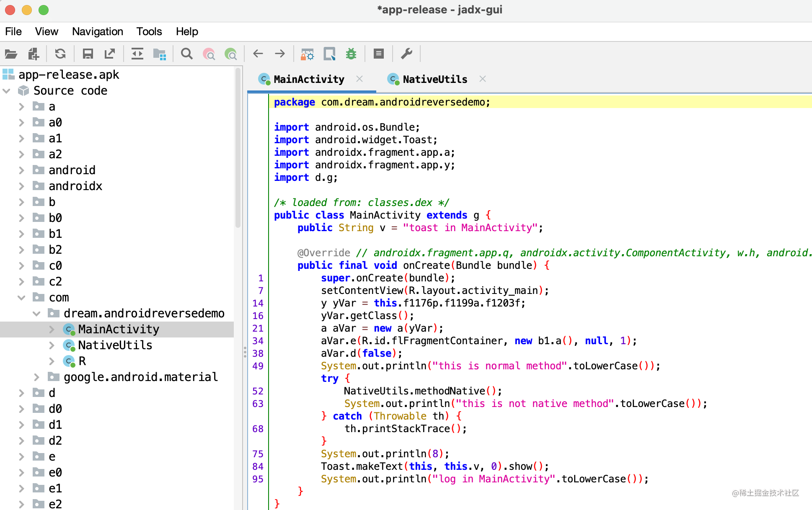The width and height of the screenshot is (812, 510).
Task: Click the open file toolbar icon
Action: 11,54
